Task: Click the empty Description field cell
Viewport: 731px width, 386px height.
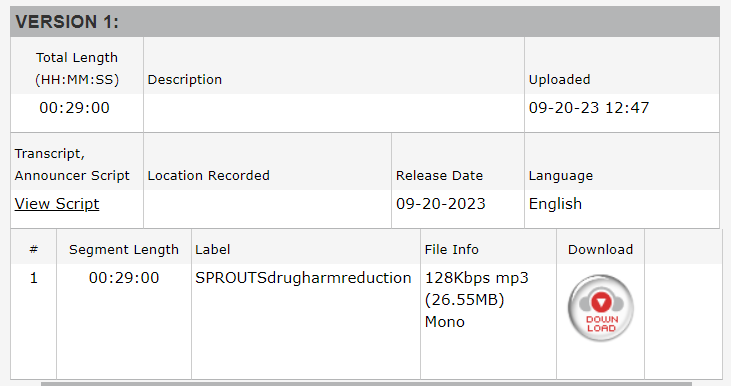Action: tap(334, 113)
